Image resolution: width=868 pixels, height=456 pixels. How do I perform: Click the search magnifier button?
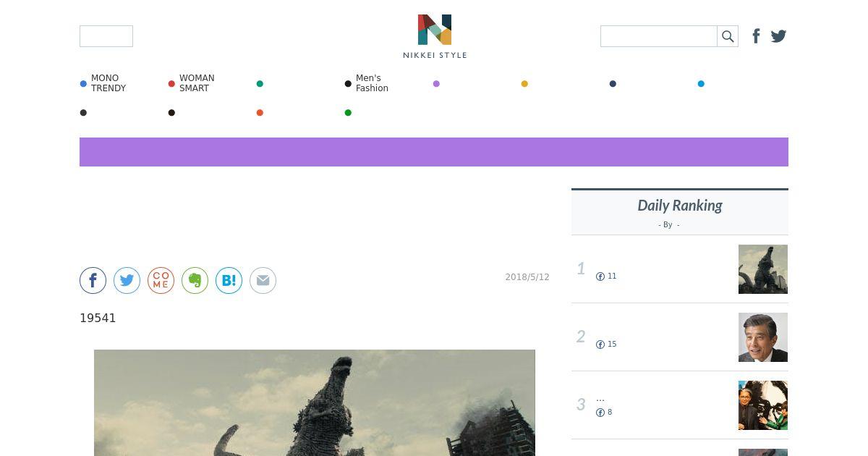point(728,36)
